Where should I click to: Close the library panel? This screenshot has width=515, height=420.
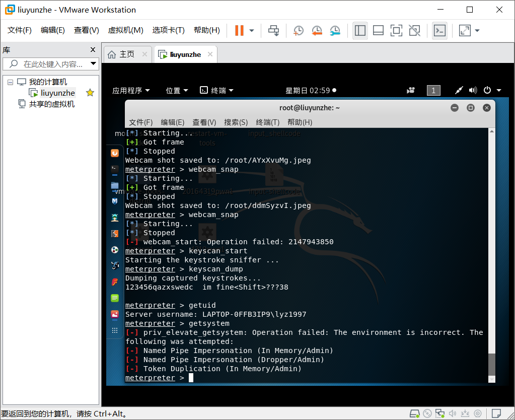point(93,50)
